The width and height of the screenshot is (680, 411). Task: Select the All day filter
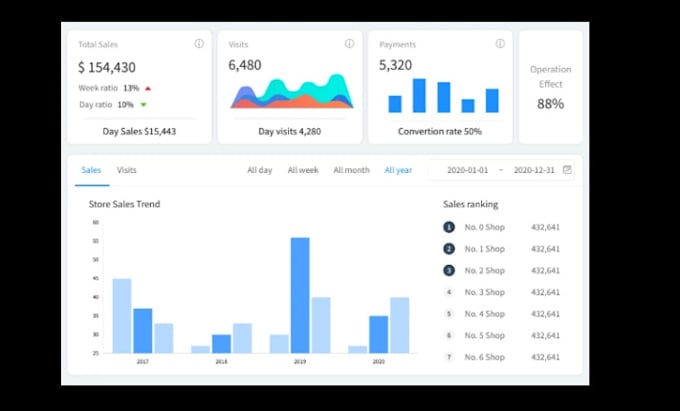coord(260,170)
